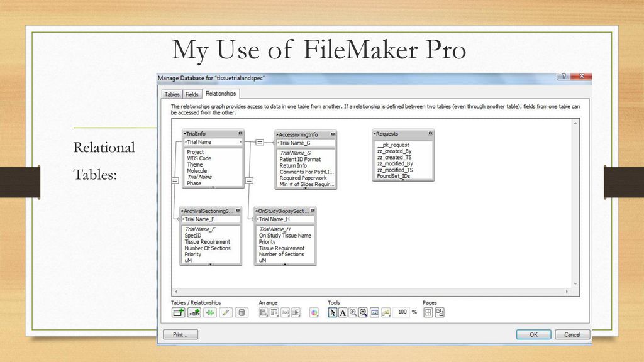This screenshot has width=644, height=362.
Task: Collapse the Requests table box
Action: [430, 133]
